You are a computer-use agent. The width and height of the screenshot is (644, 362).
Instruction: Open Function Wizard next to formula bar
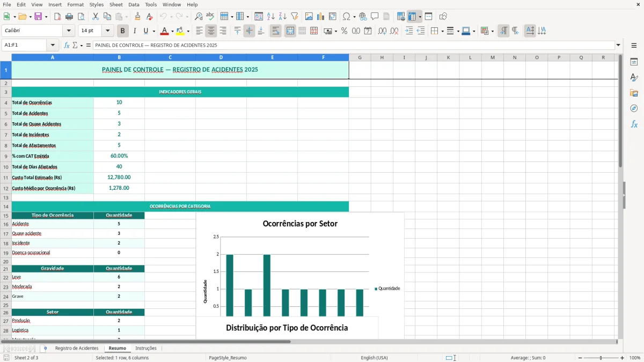(x=67, y=46)
